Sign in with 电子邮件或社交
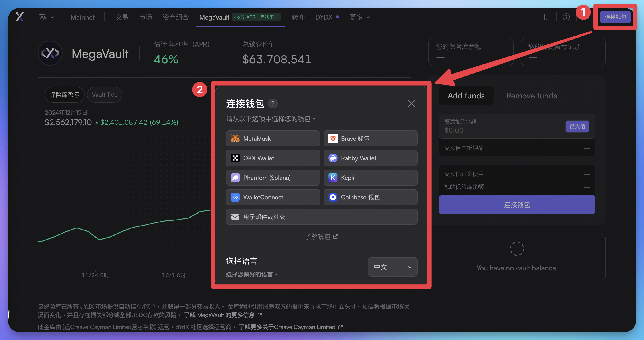The width and height of the screenshot is (644, 340). click(322, 217)
